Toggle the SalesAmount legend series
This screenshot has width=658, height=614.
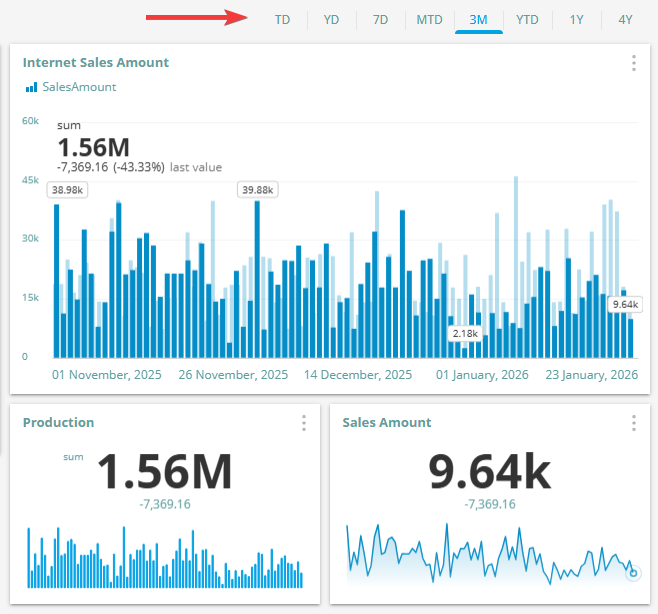point(79,87)
